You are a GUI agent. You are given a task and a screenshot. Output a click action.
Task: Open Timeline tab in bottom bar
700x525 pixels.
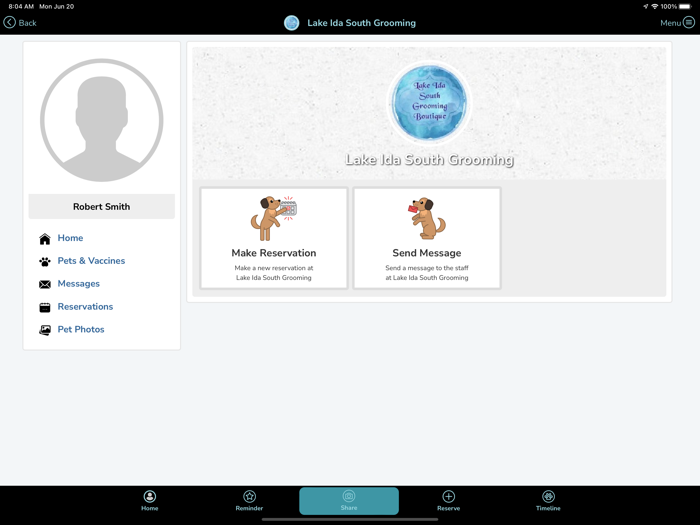(548, 501)
